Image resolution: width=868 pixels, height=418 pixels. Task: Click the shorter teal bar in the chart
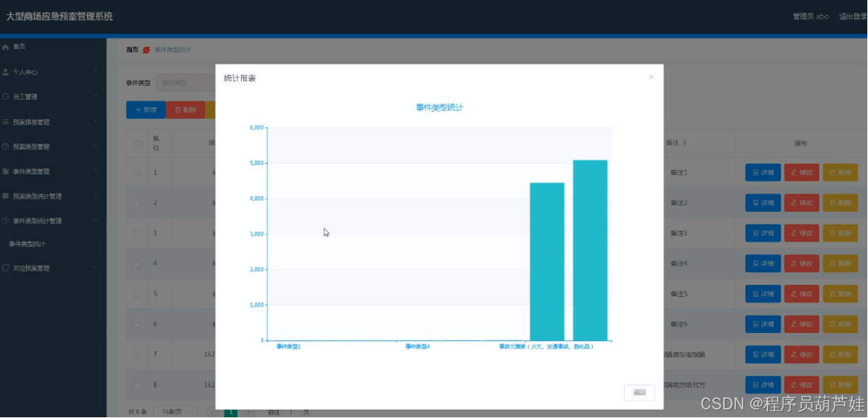[547, 261]
